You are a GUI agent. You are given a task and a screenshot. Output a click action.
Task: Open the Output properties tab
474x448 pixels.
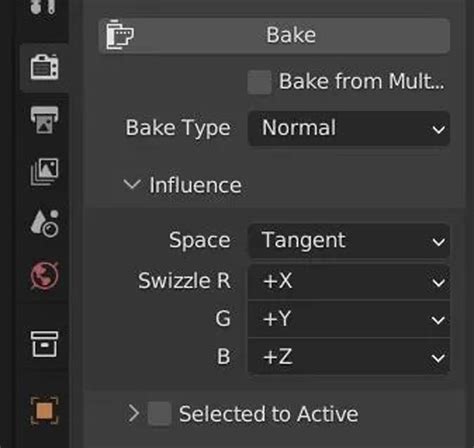(44, 120)
